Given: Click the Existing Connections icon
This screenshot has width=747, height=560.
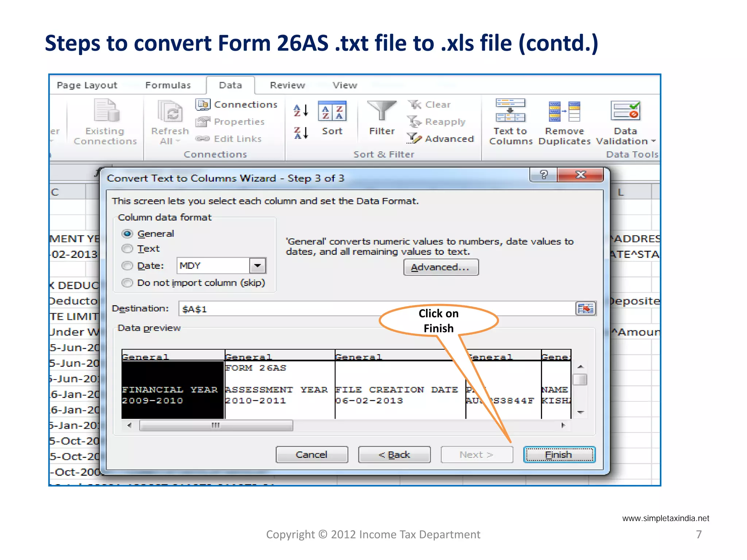Looking at the screenshot, I should pyautogui.click(x=106, y=110).
